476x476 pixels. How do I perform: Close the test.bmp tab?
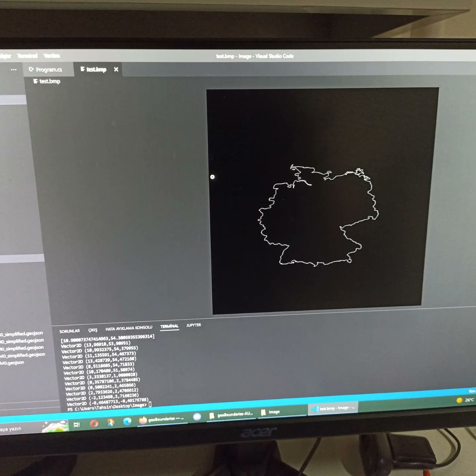[116, 69]
